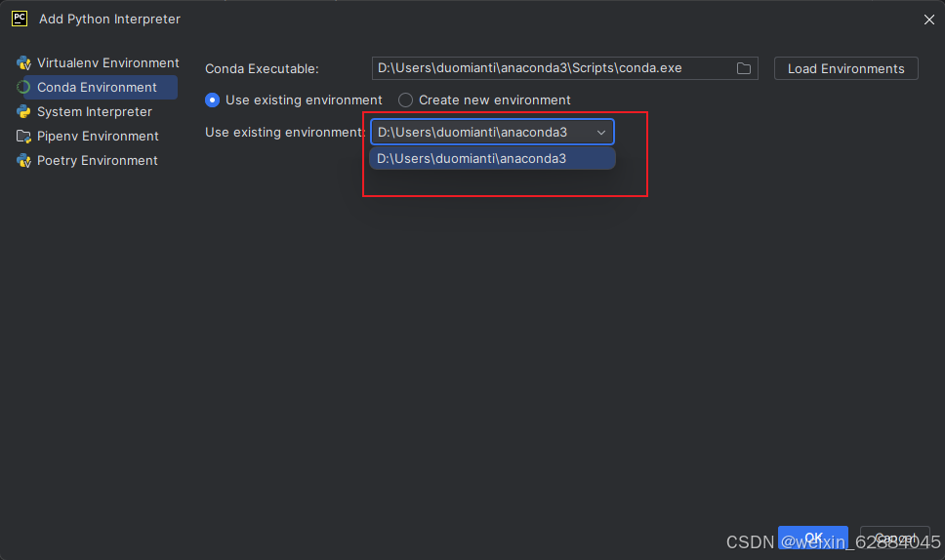Image resolution: width=945 pixels, height=560 pixels.
Task: Click the Poetry Environment python icon
Action: coord(23,161)
